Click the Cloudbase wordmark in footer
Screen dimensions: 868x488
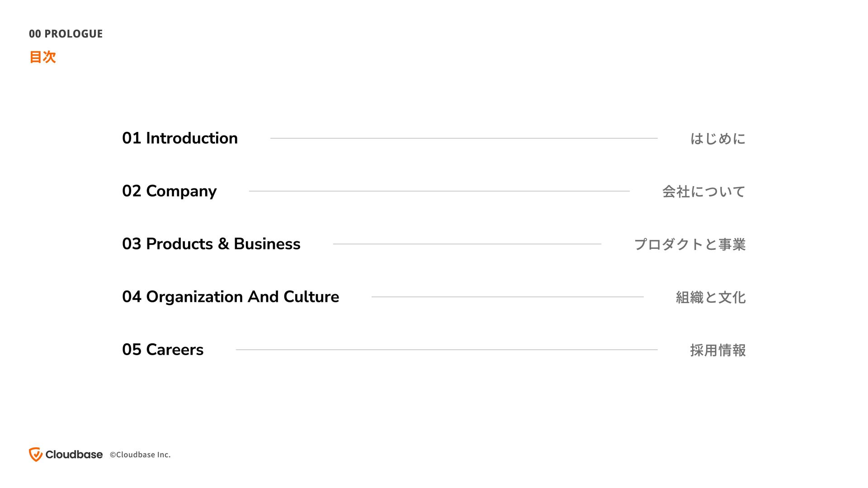[x=74, y=455]
